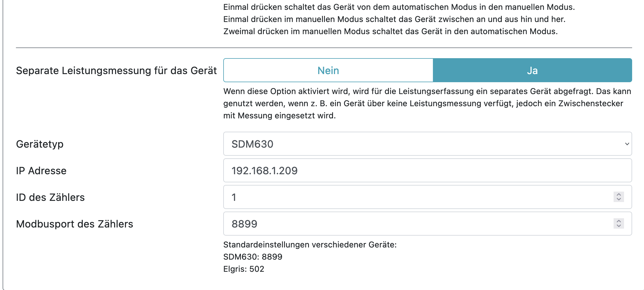Click the Separate Leistungsmessung für das Gerät label
The image size is (644, 290).
click(116, 71)
